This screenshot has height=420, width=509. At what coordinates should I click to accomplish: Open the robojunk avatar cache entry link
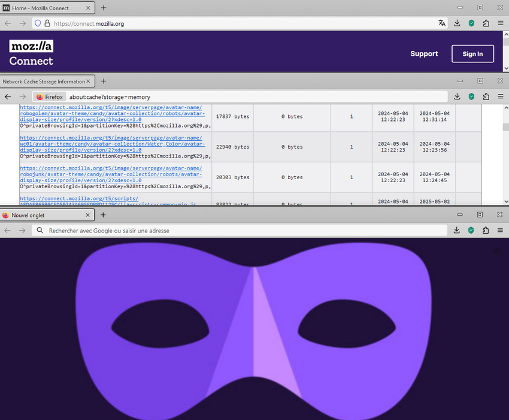[x=112, y=174]
